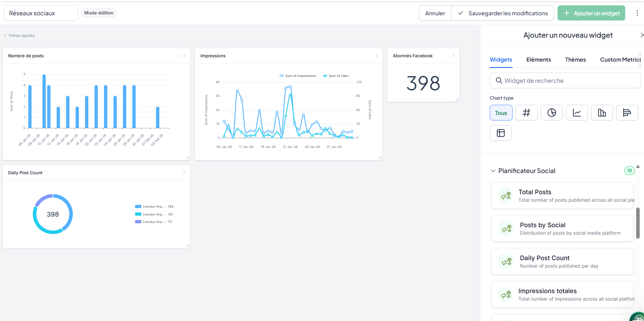Click the Abonnés Facebook widget title
Screen dimensions: 644x321
click(413, 56)
